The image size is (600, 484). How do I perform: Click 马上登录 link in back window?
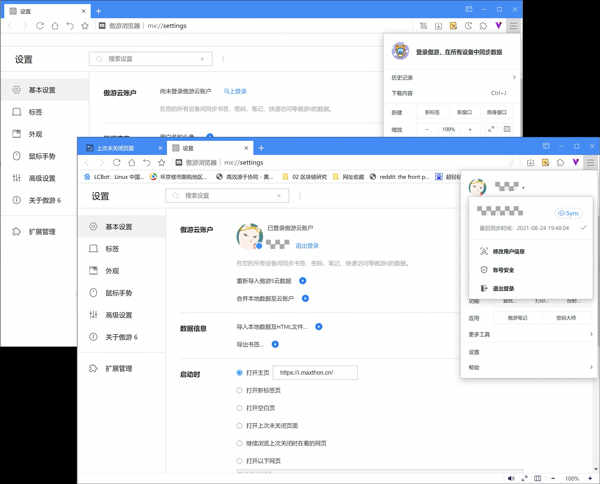pos(235,91)
